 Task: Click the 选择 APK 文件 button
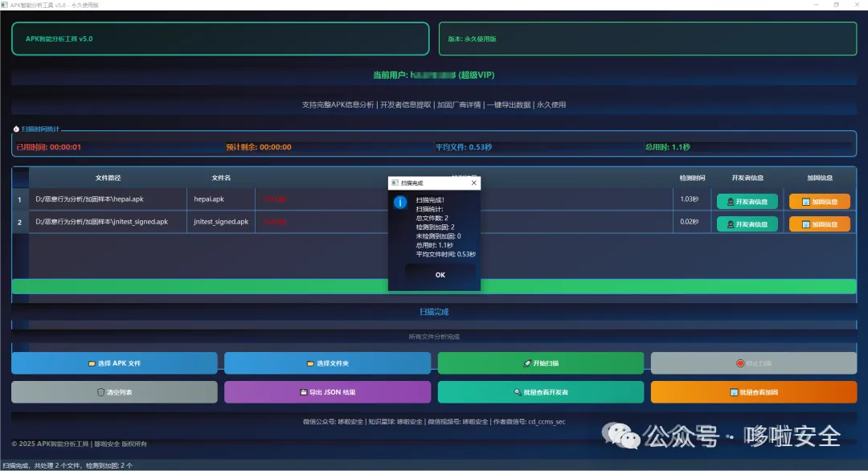click(115, 363)
